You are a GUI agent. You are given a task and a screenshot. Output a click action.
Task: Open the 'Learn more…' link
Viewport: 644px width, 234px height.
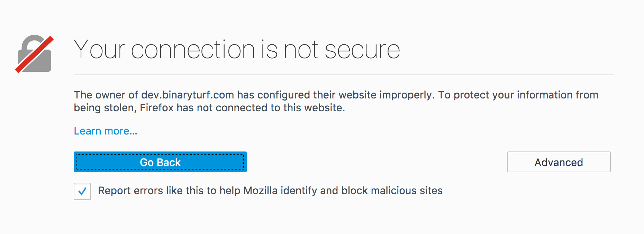tap(106, 131)
